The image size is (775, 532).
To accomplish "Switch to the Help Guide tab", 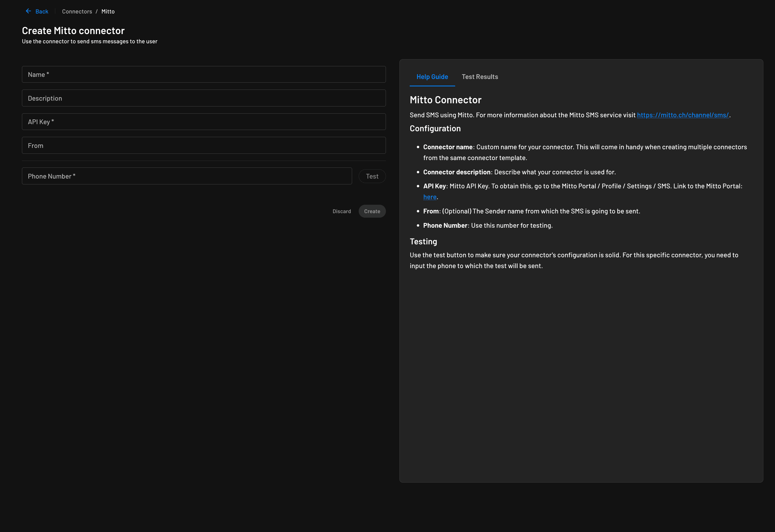I will [432, 77].
